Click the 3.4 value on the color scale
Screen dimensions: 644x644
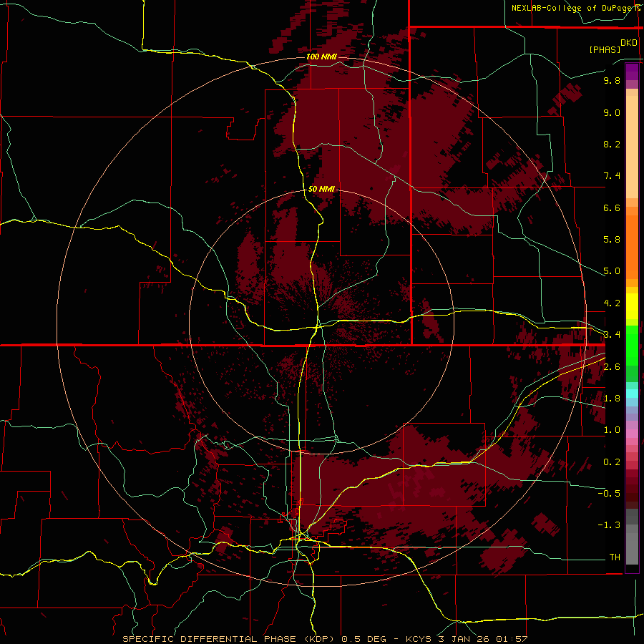click(x=612, y=335)
